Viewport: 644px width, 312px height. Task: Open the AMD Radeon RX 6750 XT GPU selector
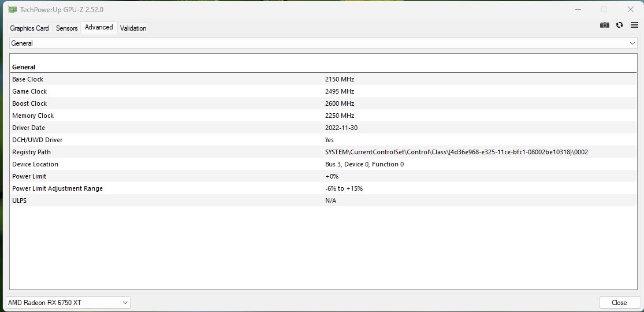pyautogui.click(x=68, y=303)
